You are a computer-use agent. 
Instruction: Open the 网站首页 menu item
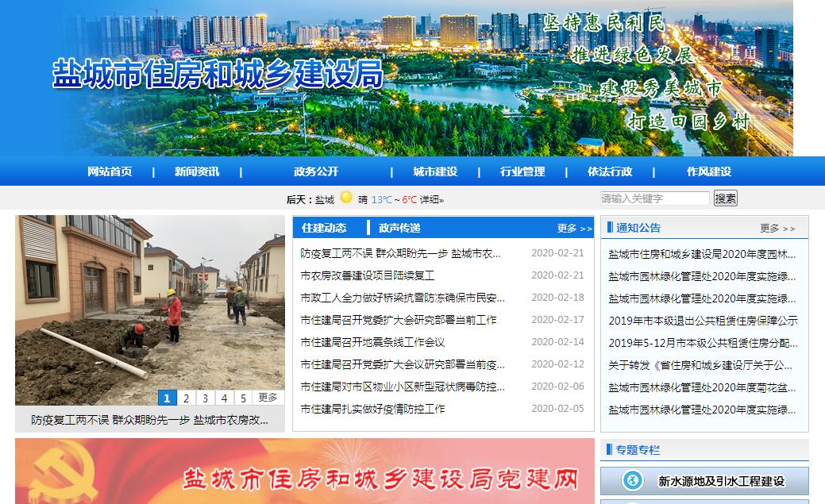coord(110,171)
